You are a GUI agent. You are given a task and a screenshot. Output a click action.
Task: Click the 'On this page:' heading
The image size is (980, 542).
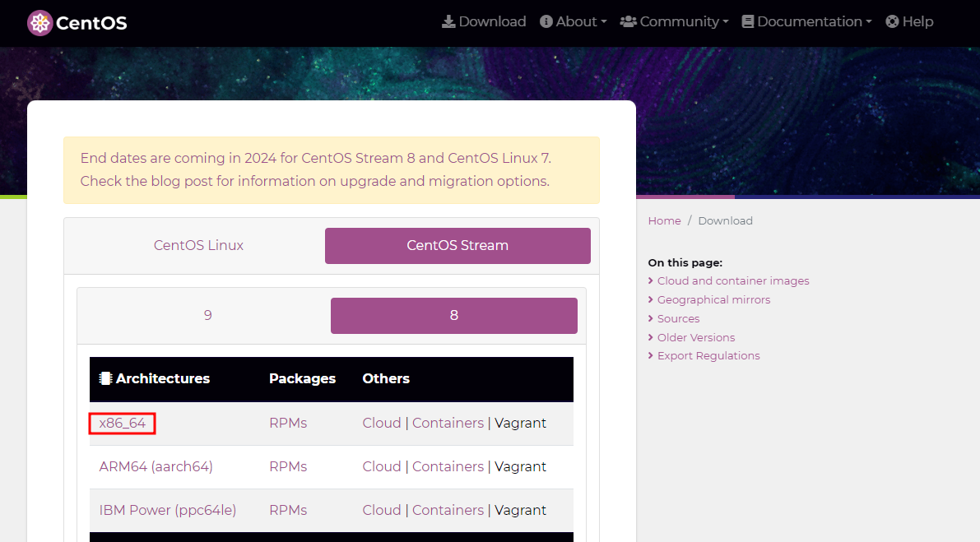click(685, 263)
